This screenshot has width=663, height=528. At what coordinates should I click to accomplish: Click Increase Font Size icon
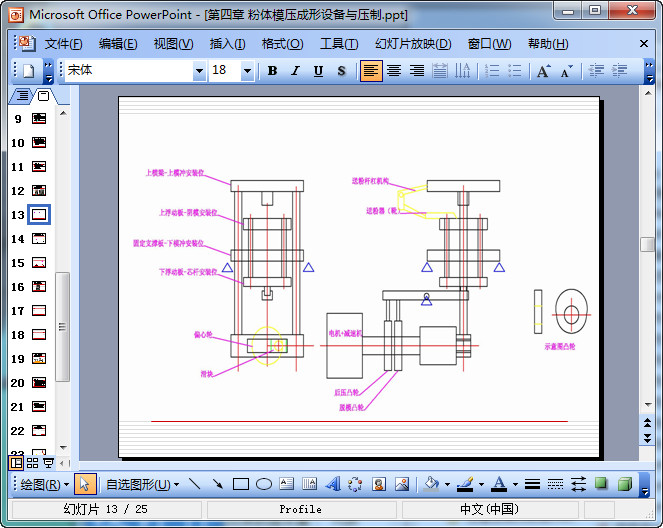543,71
